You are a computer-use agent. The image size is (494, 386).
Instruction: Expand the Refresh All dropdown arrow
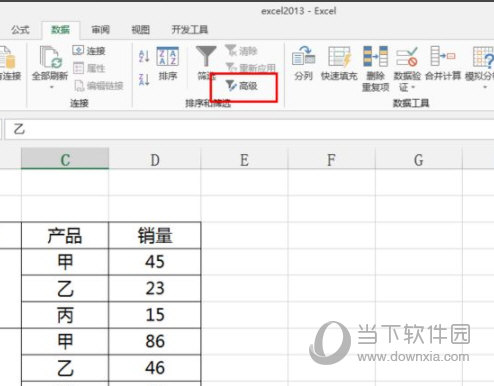click(51, 87)
